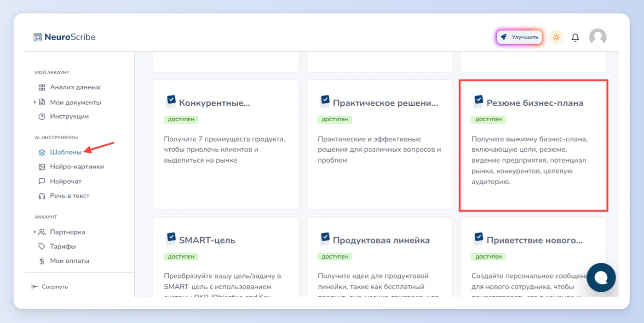
Task: Open the user profile avatar
Action: 598,37
